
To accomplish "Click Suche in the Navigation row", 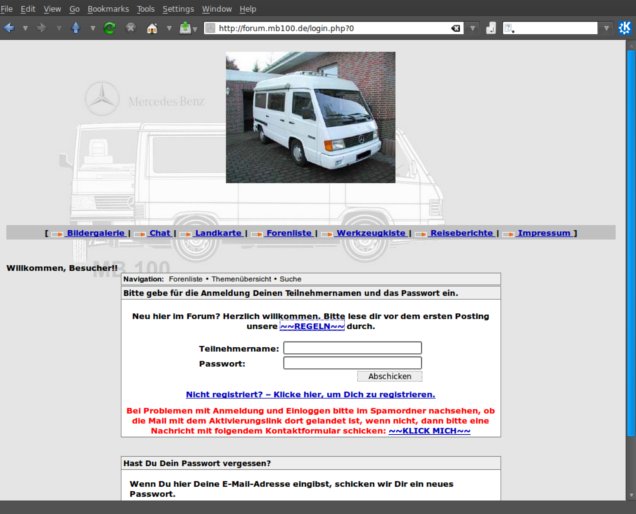I will 290,279.
